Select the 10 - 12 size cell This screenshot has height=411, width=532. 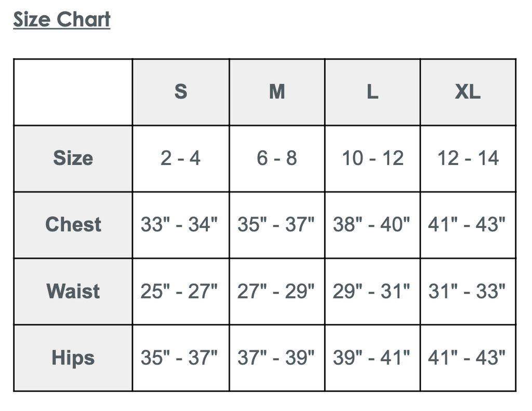[x=373, y=158]
